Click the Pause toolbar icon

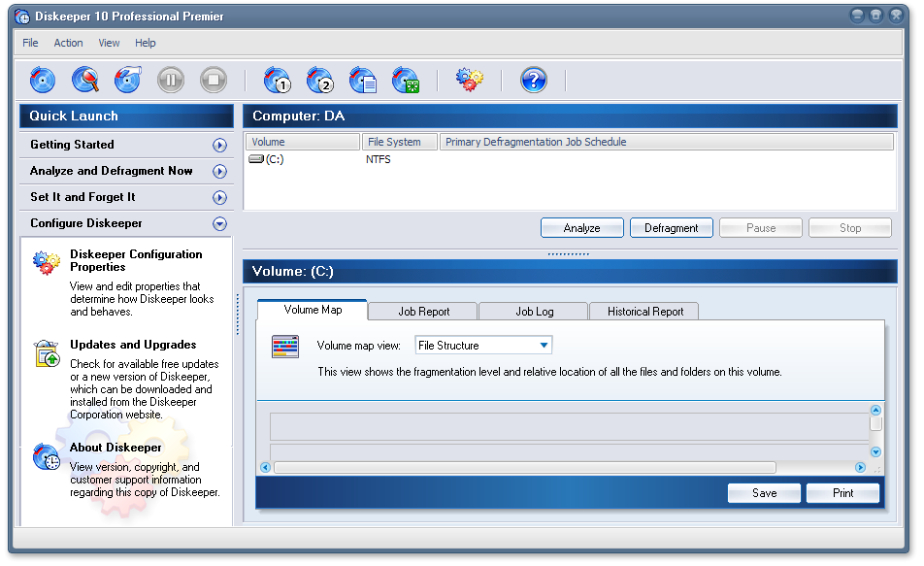pyautogui.click(x=171, y=80)
